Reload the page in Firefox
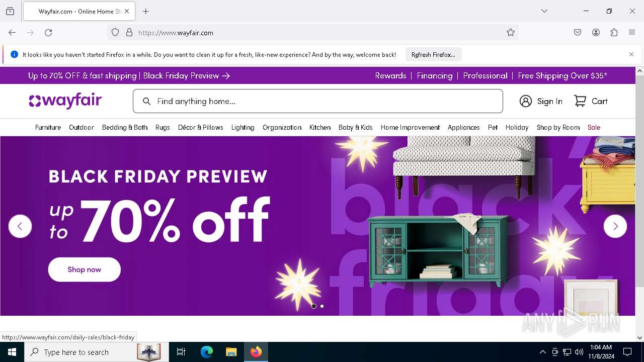Image resolution: width=644 pixels, height=362 pixels. [x=48, y=33]
